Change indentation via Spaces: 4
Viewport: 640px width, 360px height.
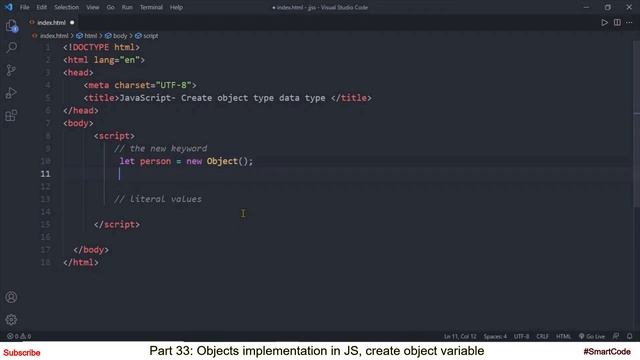(x=495, y=336)
